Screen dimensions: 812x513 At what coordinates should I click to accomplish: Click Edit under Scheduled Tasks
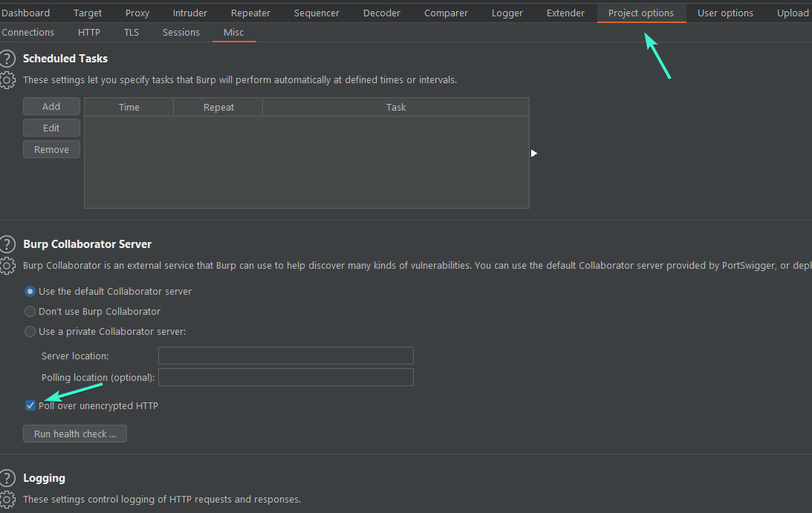pos(51,128)
